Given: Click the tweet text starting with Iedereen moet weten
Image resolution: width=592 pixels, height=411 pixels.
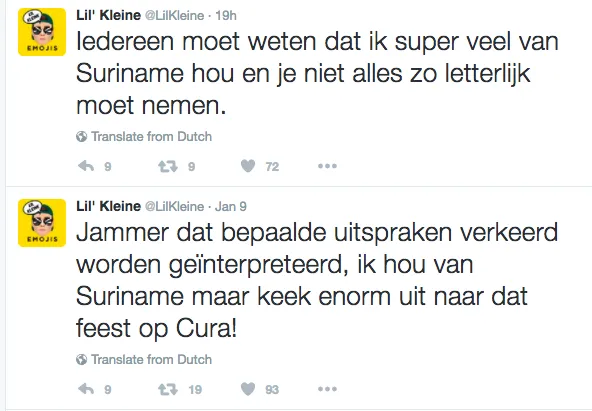Looking at the screenshot, I should pos(317,73).
